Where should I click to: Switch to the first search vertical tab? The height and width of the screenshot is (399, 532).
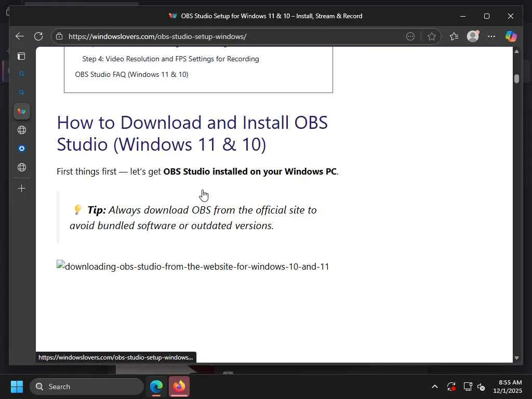(x=22, y=74)
